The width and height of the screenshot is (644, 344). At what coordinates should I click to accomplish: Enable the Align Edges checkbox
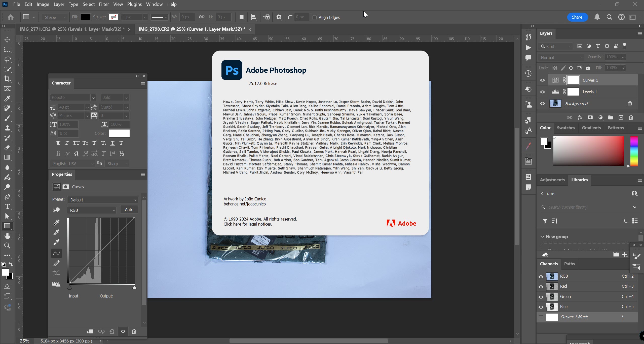(x=315, y=17)
